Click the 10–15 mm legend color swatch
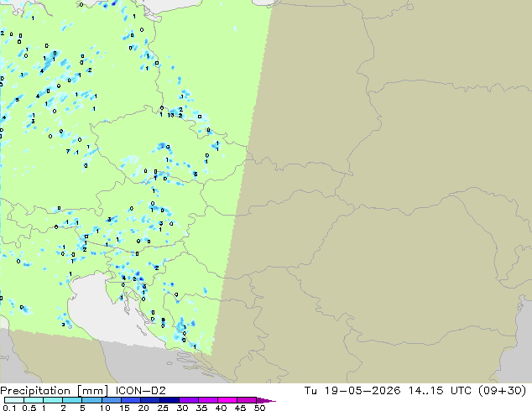 pos(111,400)
